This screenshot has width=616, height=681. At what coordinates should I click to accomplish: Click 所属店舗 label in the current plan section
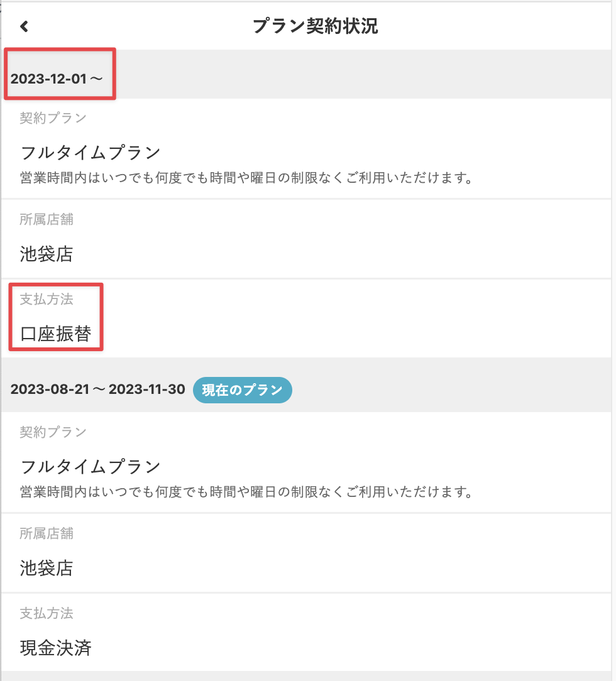coord(47,533)
